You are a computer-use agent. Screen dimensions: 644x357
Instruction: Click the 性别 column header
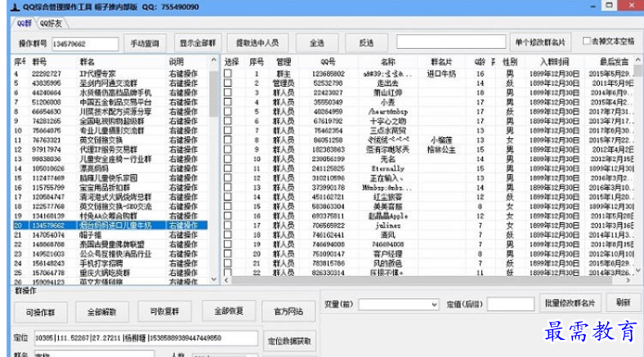pos(510,62)
